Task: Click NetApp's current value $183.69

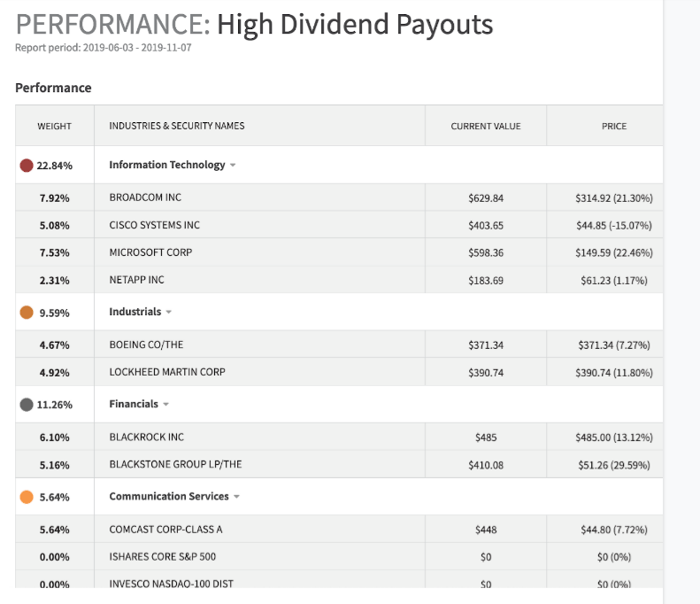Action: coord(486,281)
